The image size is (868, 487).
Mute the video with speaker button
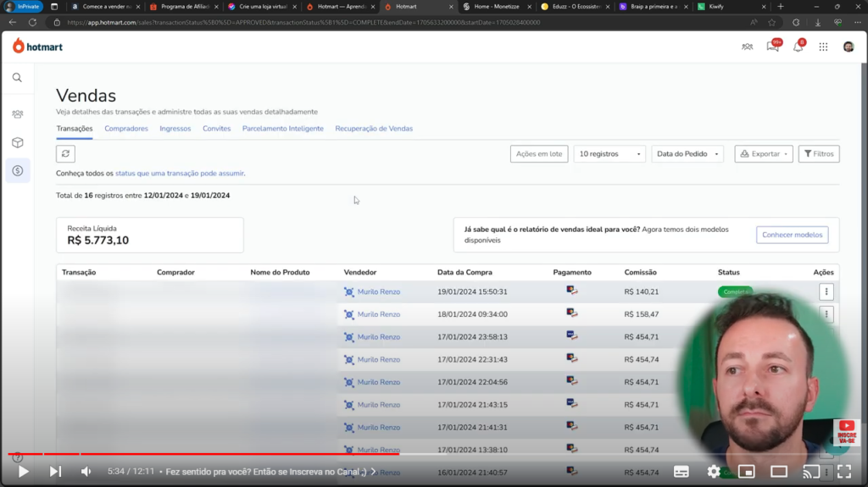pos(86,472)
